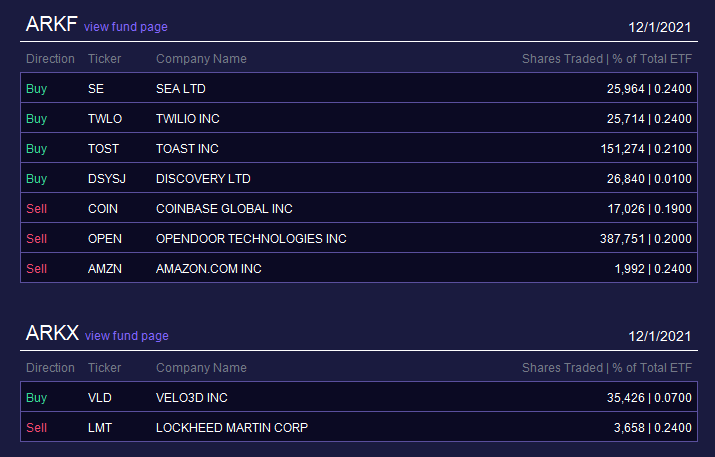Select the TWLO ticker row

[x=359, y=118]
